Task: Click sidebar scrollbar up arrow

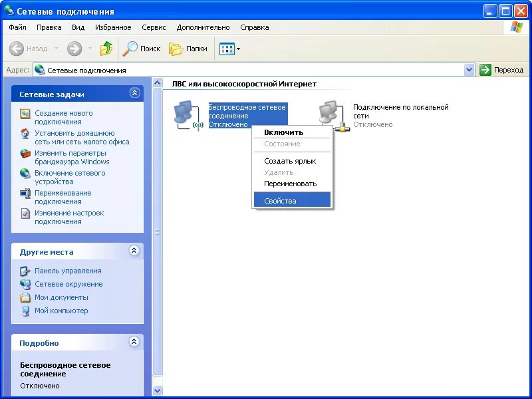Action: tap(157, 82)
